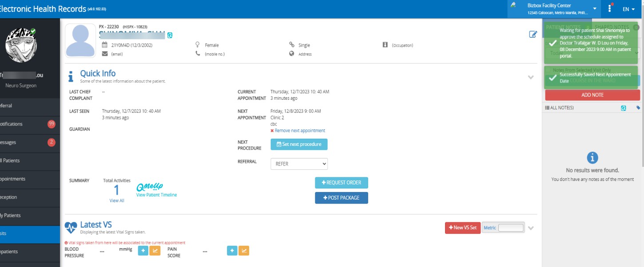Open the pain score trend chart icon

[x=243, y=250]
